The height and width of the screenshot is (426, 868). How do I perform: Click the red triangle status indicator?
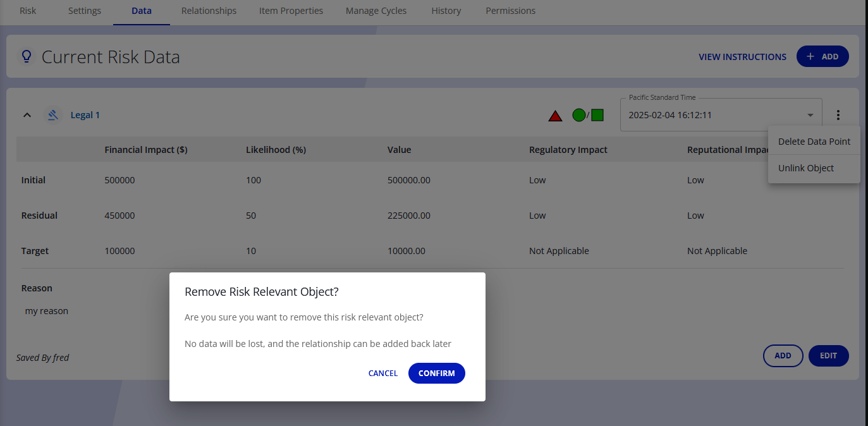coord(555,116)
